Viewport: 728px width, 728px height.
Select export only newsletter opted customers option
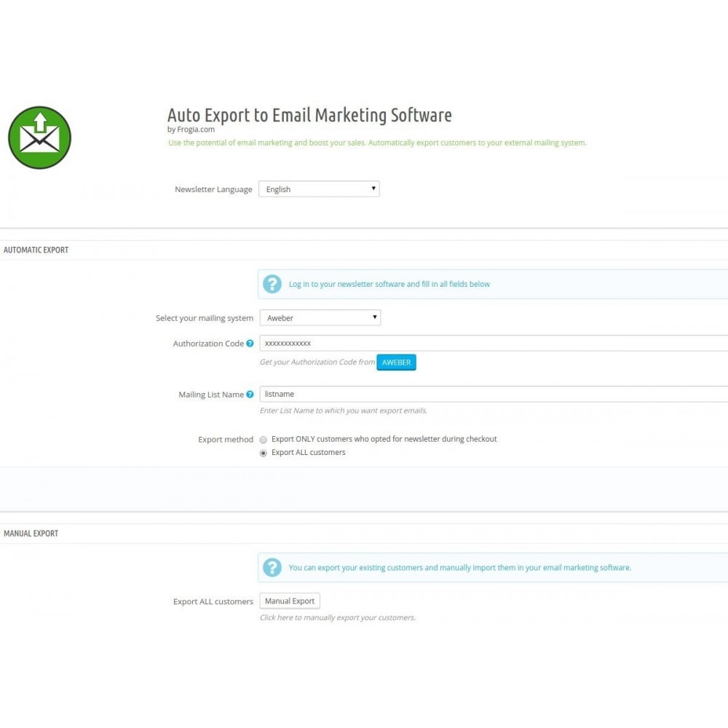(x=264, y=440)
